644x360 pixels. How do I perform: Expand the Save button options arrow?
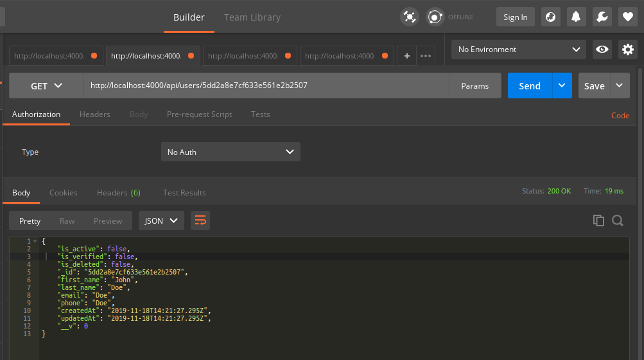(620, 85)
